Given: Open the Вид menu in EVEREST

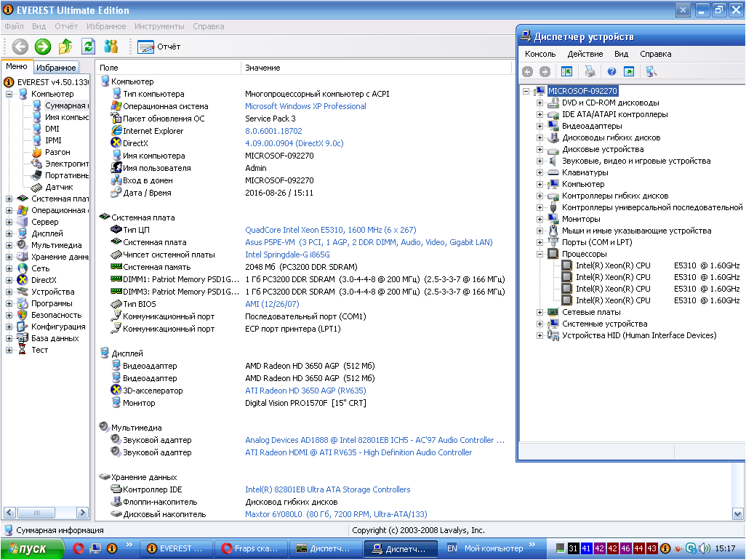Looking at the screenshot, I should (x=39, y=26).
